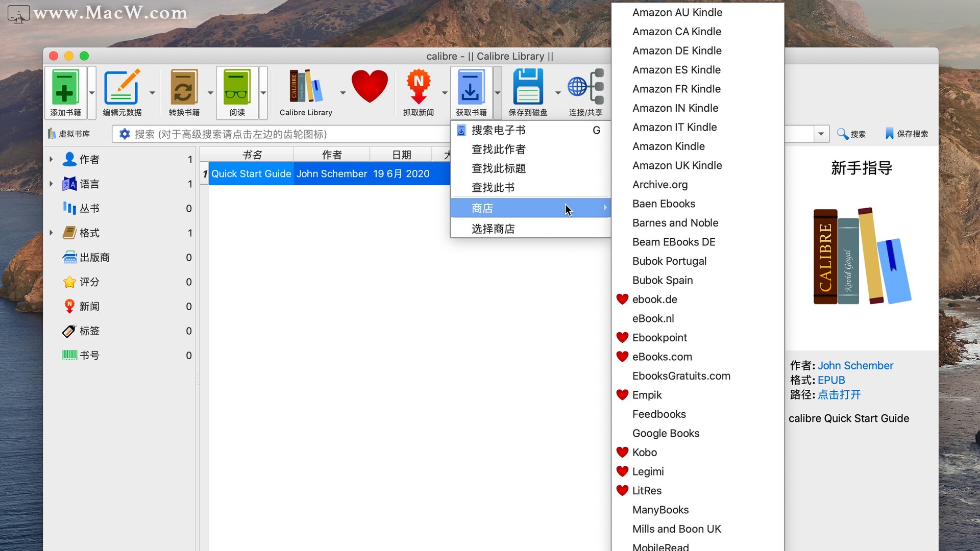
Task: Choose 查找此作者 menu item
Action: pyautogui.click(x=531, y=149)
